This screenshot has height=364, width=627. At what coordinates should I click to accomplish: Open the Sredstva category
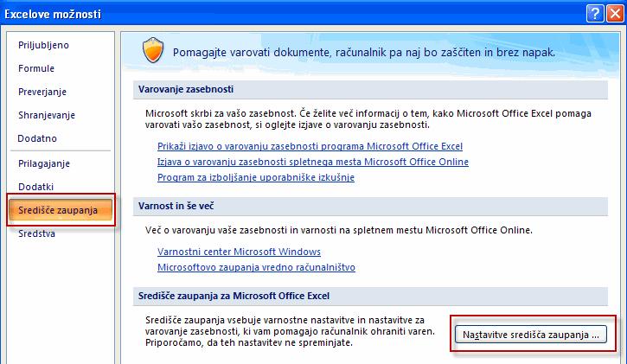tap(37, 233)
